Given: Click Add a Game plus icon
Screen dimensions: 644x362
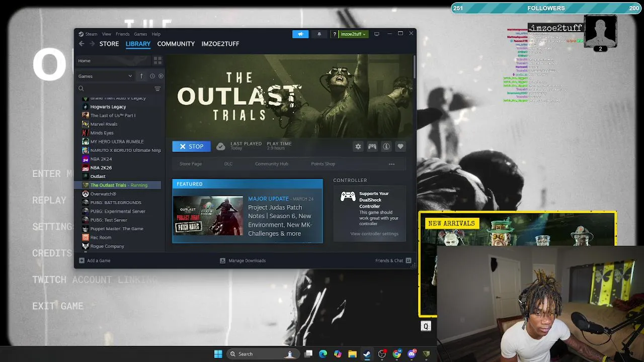Looking at the screenshot, I should click(x=82, y=260).
